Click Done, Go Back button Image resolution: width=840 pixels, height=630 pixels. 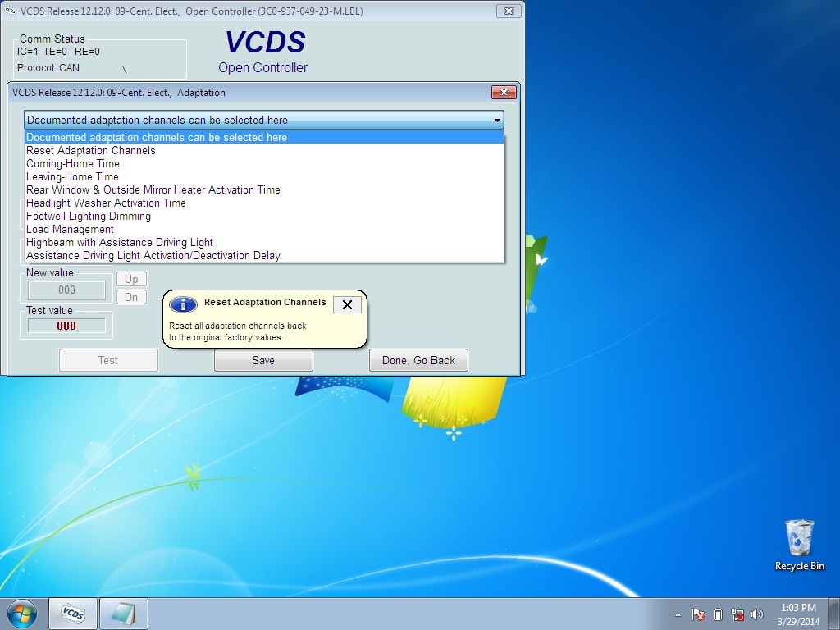418,361
